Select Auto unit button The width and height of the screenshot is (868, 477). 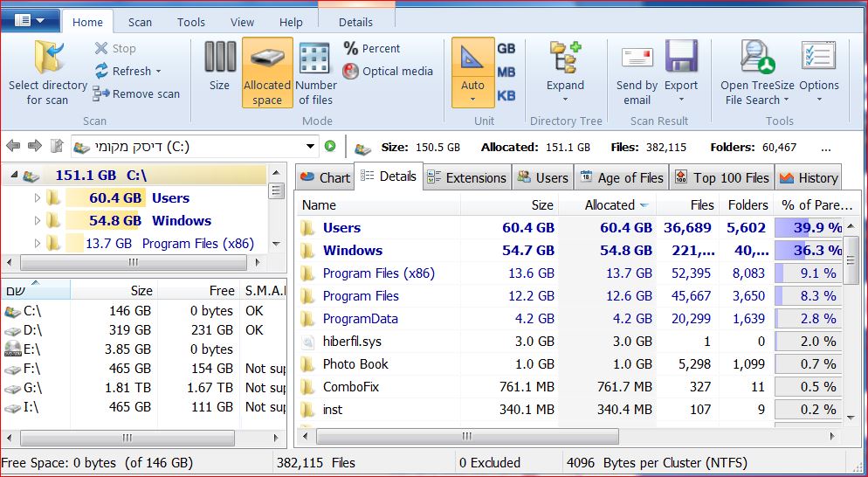point(472,73)
